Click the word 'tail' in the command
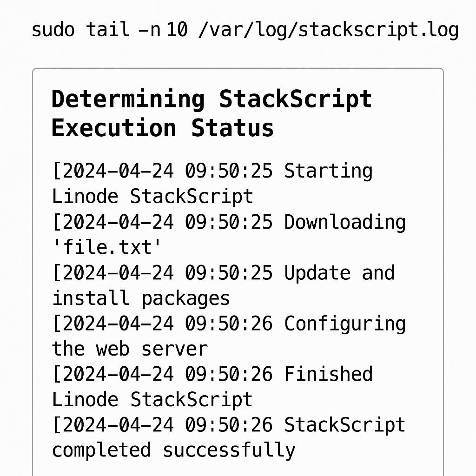 click(x=108, y=30)
